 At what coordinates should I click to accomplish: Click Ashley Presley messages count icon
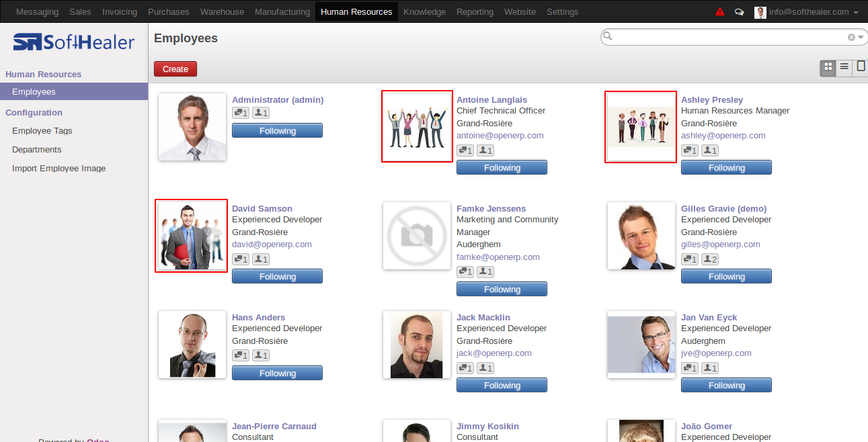690,150
